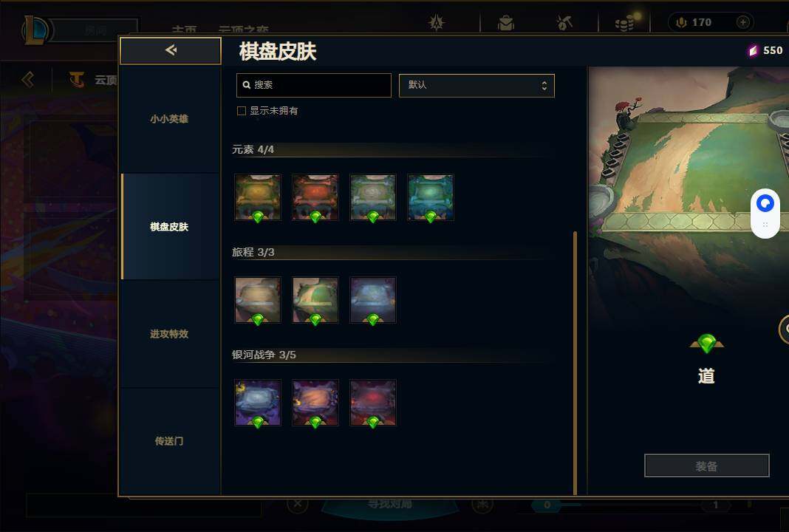
Task: Click the magnifier icon in search box
Action: click(247, 85)
